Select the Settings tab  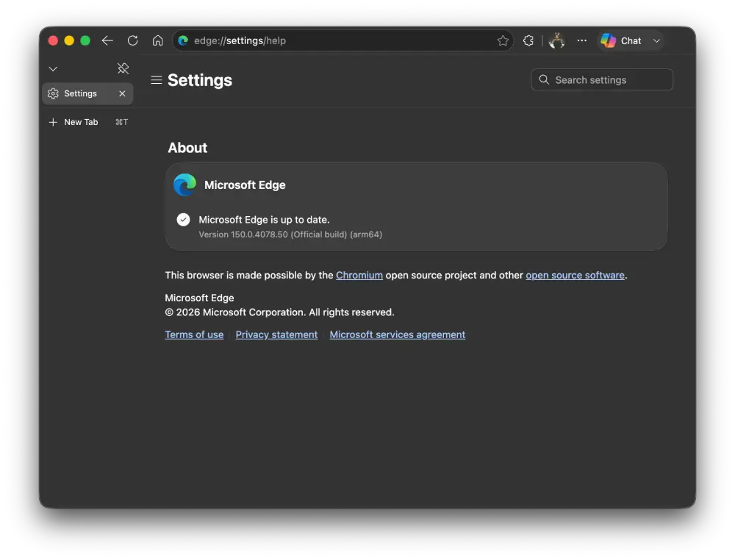(x=87, y=94)
